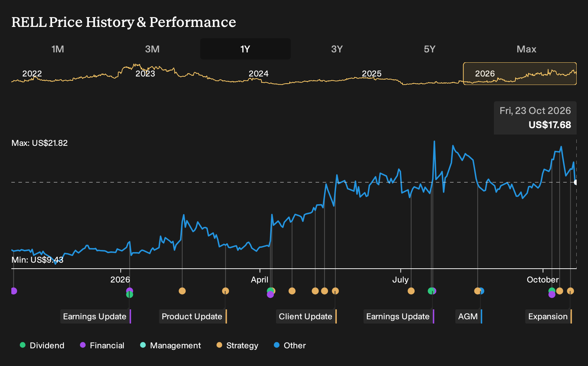Toggle the Management legend filter
The image size is (588, 366).
coord(171,345)
